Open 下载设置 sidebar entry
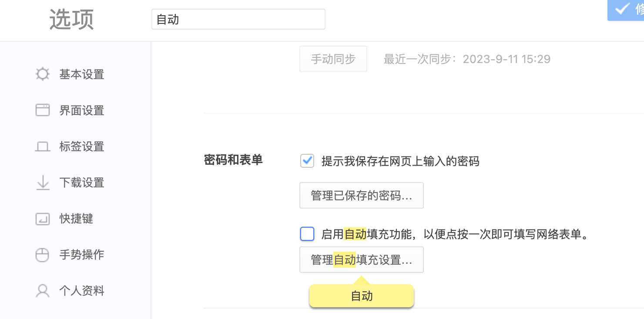 click(82, 183)
